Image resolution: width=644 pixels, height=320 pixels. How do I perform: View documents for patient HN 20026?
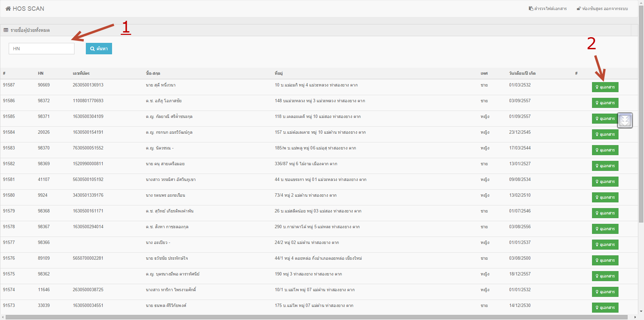coord(605,134)
